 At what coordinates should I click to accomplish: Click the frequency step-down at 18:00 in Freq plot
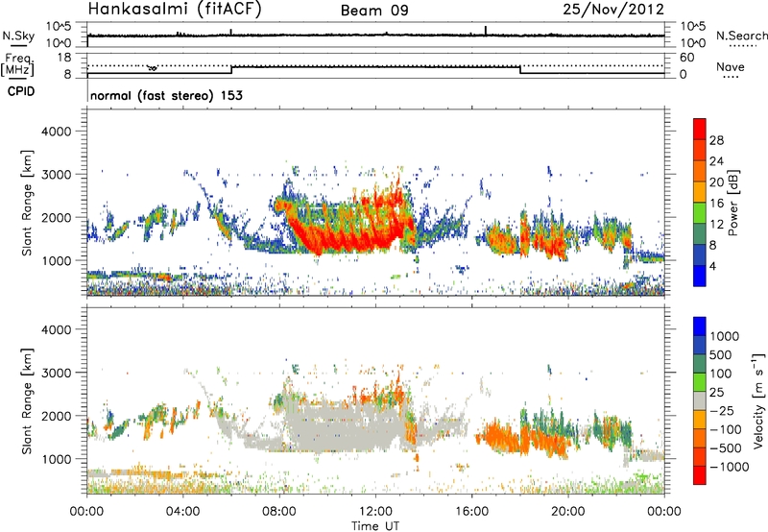(x=520, y=69)
